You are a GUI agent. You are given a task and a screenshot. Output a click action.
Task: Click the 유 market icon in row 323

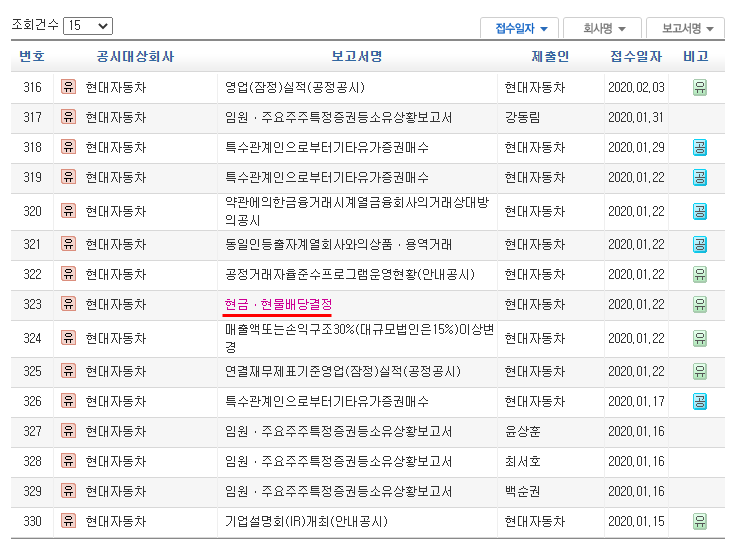68,304
